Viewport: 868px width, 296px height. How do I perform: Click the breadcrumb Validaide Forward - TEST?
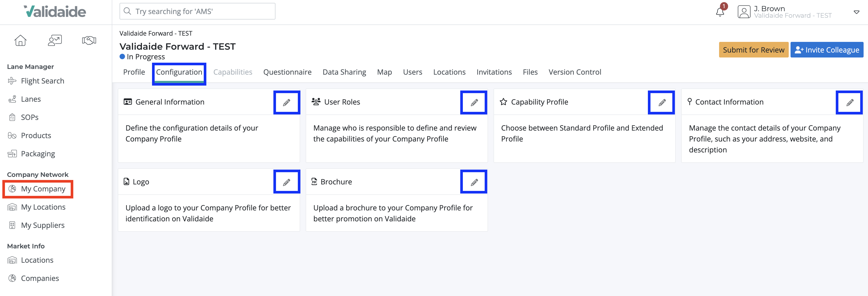[156, 33]
